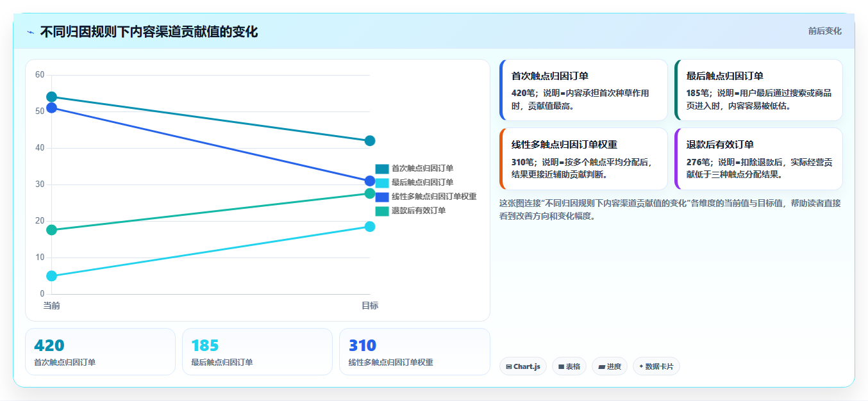
Task: Click the icon inside 表格 tag
Action: (x=561, y=367)
